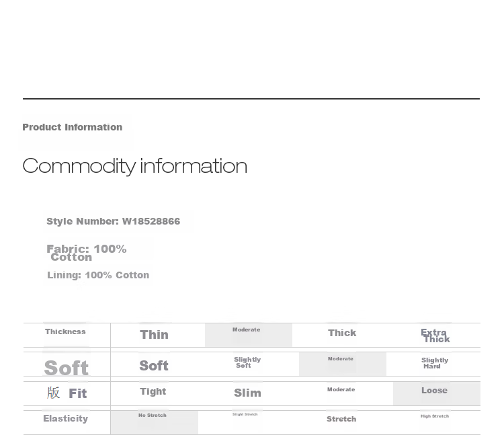Click the 'Commodity information' title
The image size is (504, 435).
click(134, 166)
